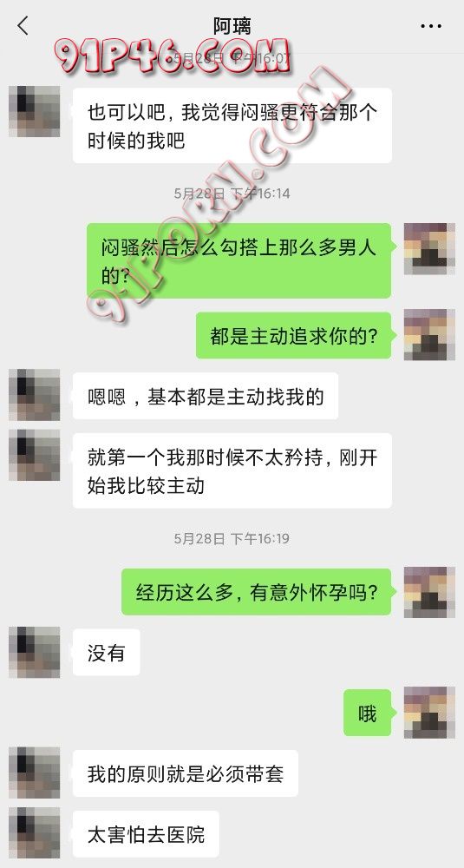Tap contact avatar beside '我的原则' message
Image resolution: width=464 pixels, height=868 pixels.
pos(35,773)
